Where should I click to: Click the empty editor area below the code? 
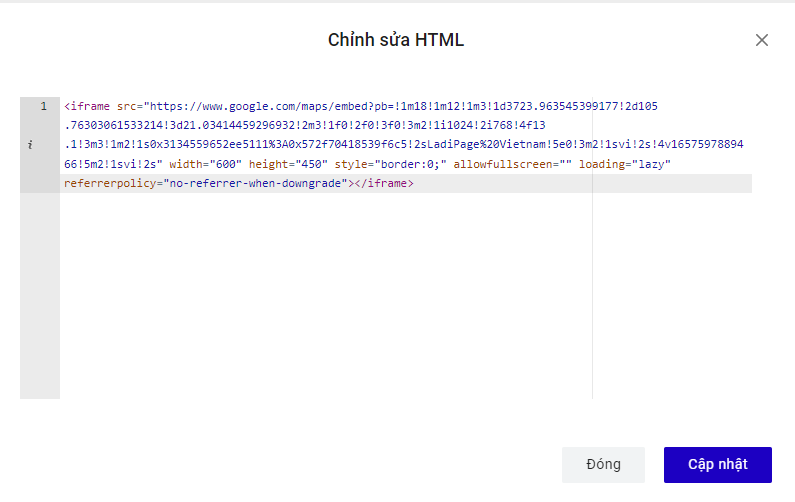(x=320, y=300)
